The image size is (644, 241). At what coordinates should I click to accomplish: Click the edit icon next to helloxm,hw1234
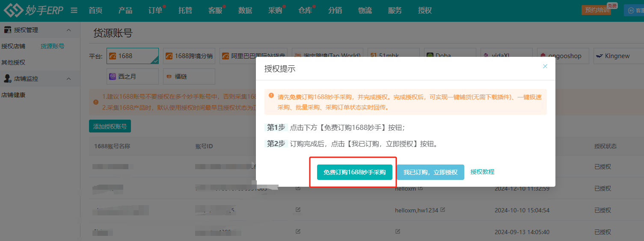[x=443, y=210]
